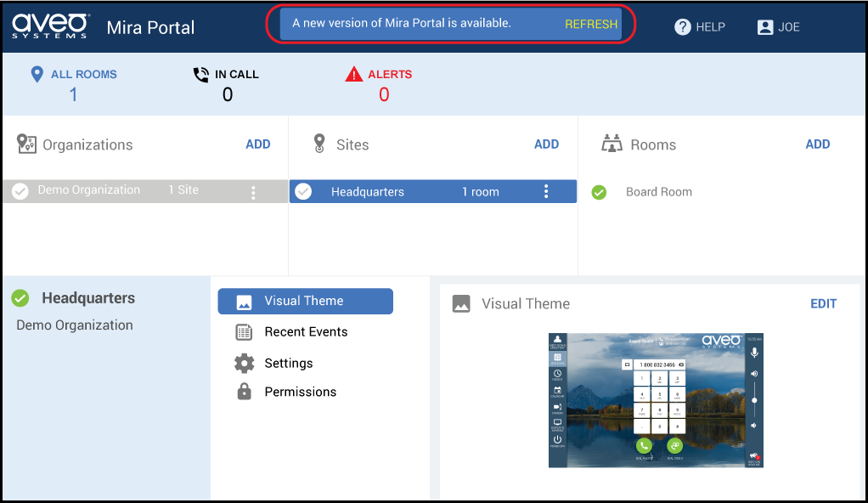Open Help from the question mark icon
Screen dimensions: 868x503
coord(683,27)
